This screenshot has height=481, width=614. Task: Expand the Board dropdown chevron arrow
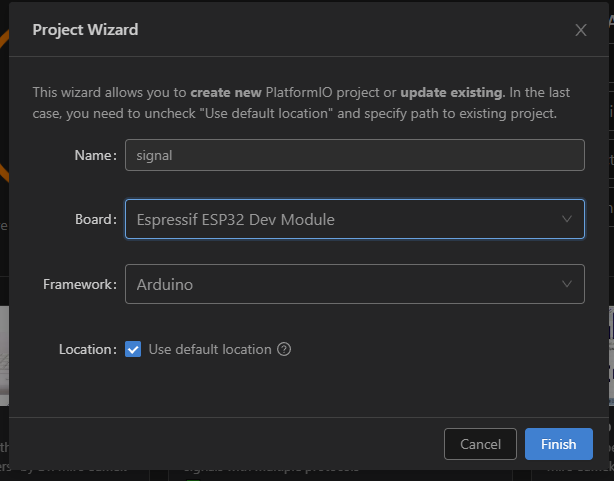567,219
